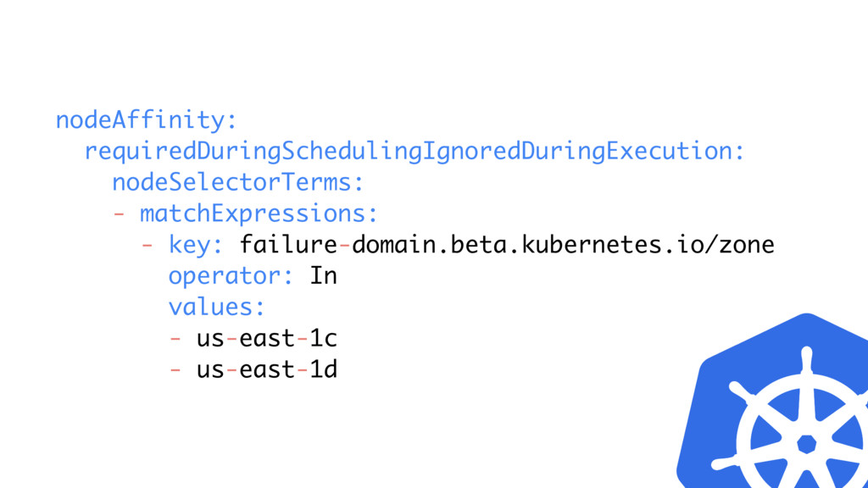
Task: Click the nodeSelectorTerms: key
Action: 238,182
